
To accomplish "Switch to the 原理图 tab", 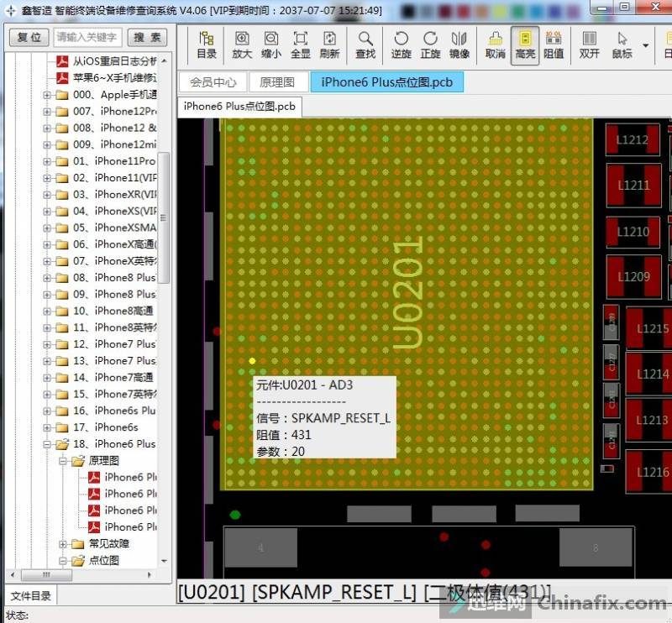I will [277, 82].
